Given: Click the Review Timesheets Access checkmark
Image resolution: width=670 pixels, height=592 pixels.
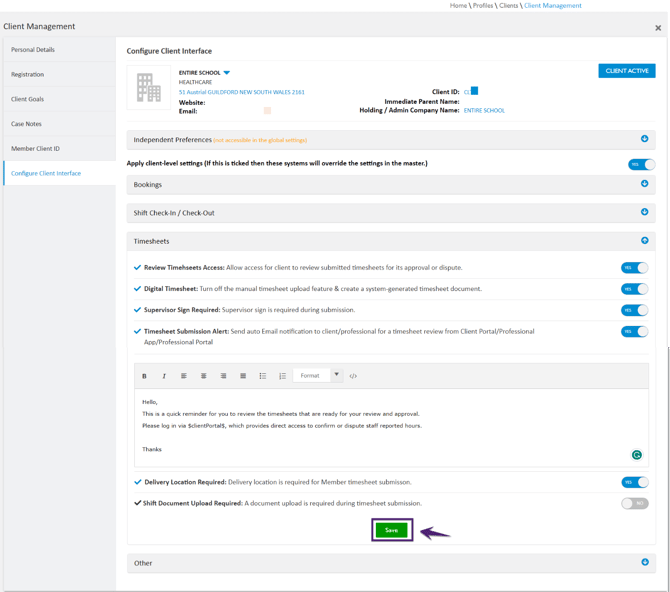Looking at the screenshot, I should coord(138,268).
